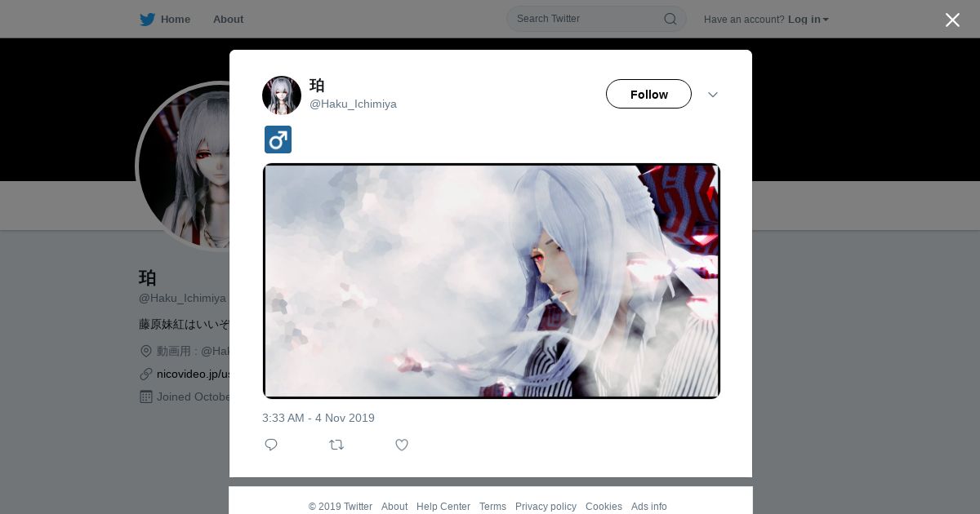980x514 pixels.
Task: Expand the tweet options chevron
Action: pos(713,95)
